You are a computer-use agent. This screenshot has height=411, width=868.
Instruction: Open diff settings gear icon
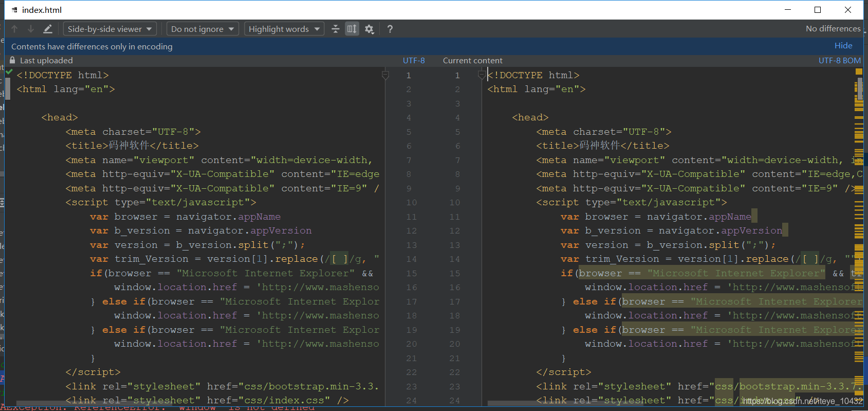370,29
